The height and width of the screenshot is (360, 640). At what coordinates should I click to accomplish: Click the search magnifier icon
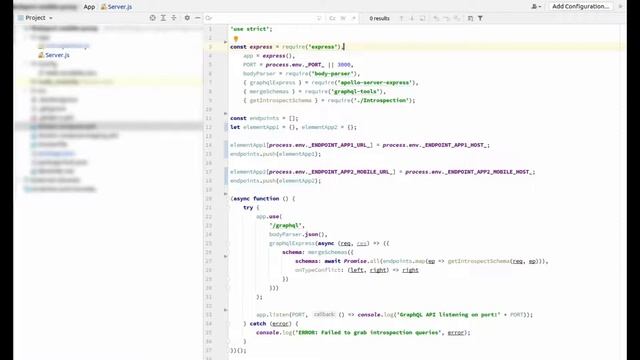209,18
